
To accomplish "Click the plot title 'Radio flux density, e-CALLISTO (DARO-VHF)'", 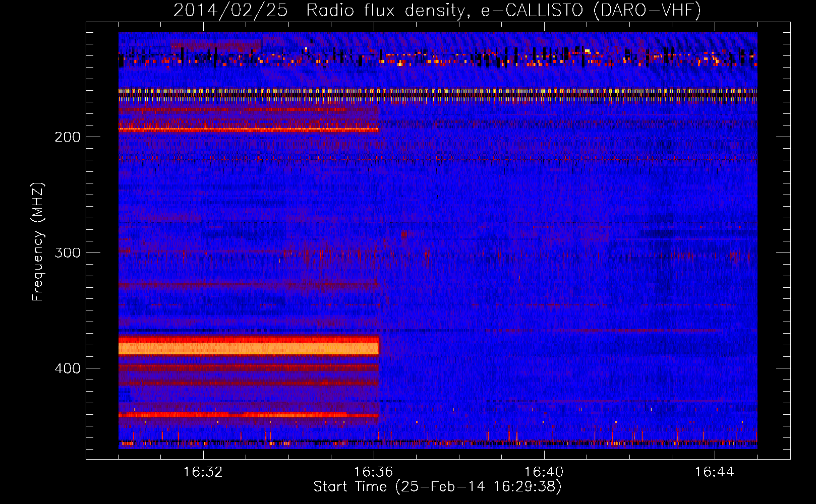I will [x=503, y=10].
